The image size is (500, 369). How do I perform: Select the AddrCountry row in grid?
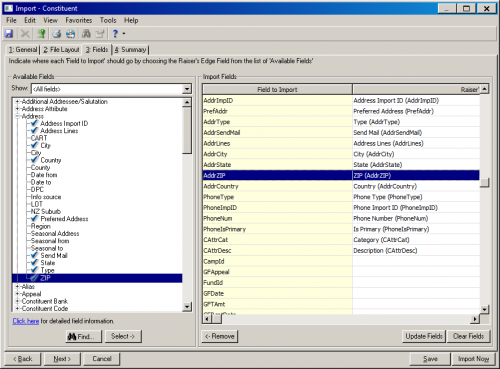[341, 186]
